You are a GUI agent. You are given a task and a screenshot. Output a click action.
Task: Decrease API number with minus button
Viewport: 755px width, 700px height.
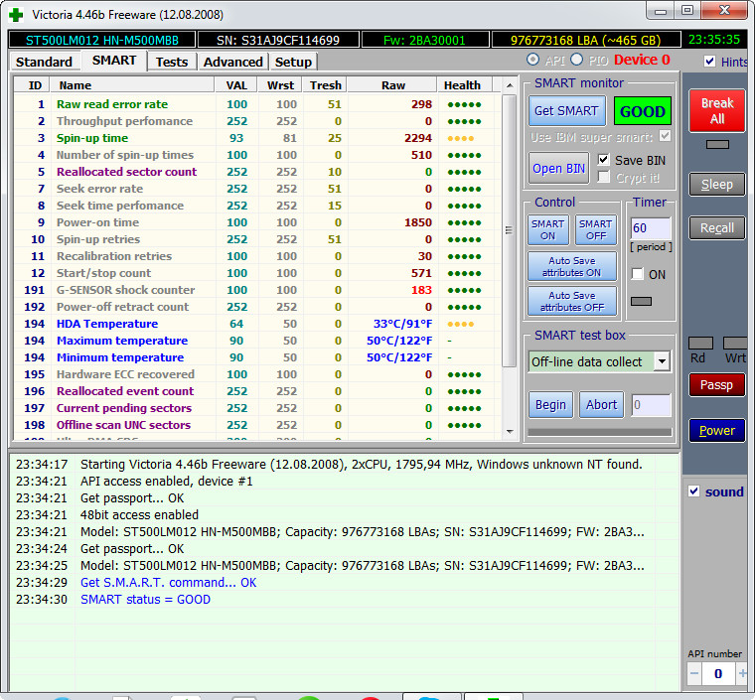[x=694, y=673]
